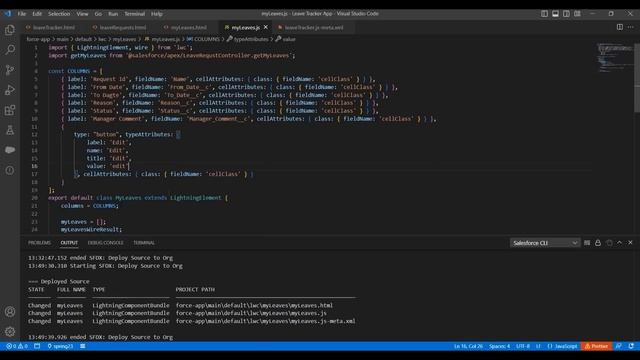The width and height of the screenshot is (640, 360).
Task: Click the LF end of line status item
Action: click(538, 346)
